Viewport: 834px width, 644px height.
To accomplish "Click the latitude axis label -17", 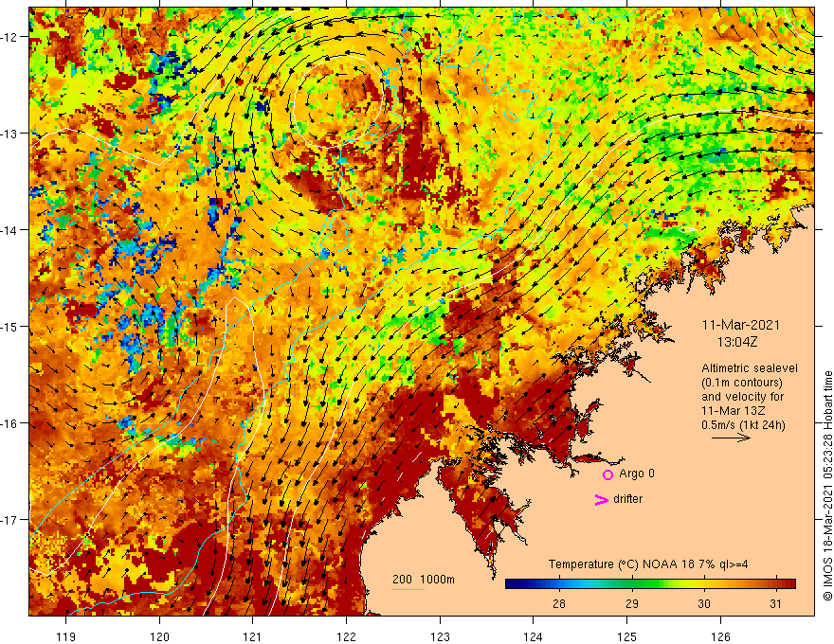I will 9,519.
